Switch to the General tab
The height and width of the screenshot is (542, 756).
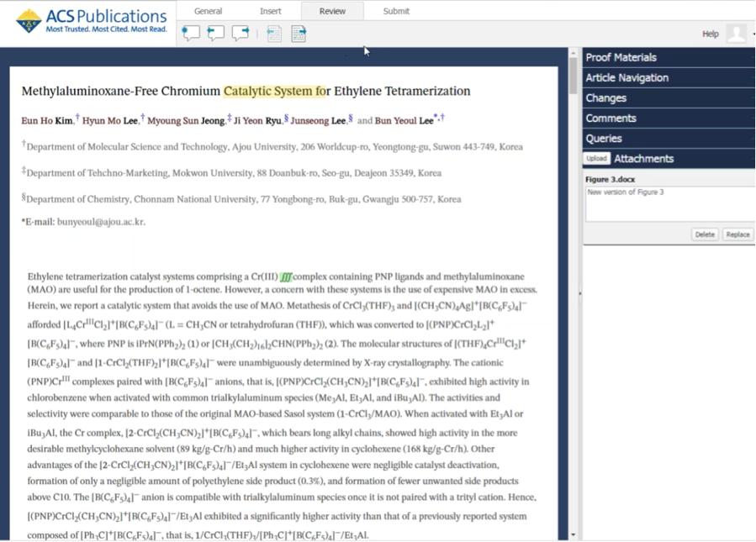tap(209, 11)
